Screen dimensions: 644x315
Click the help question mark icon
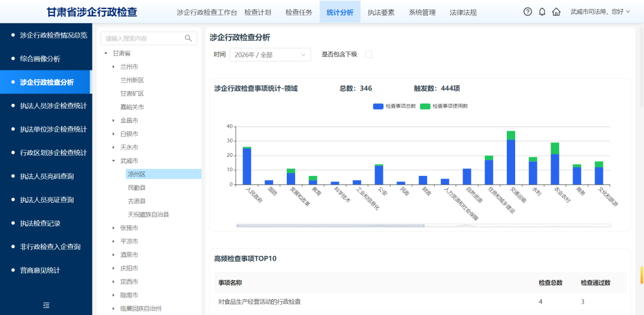[x=528, y=12]
